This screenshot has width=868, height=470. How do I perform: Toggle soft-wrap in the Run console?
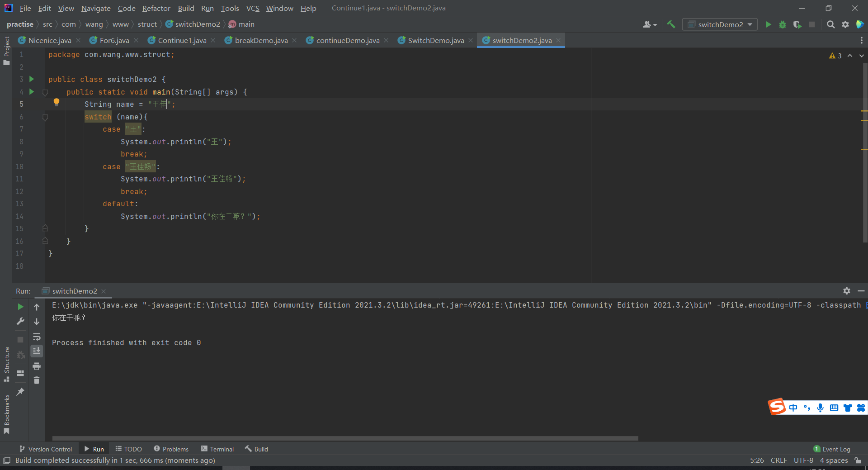tap(37, 337)
